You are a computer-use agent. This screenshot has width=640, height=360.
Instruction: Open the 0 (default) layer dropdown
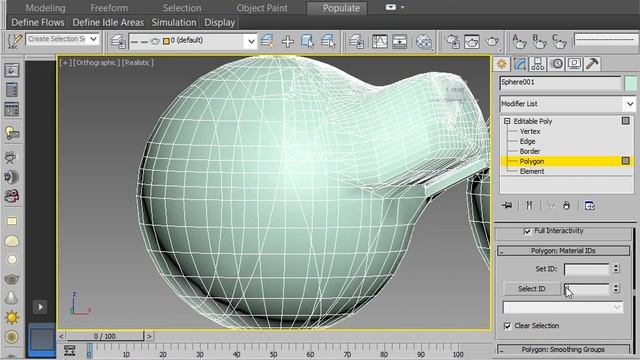click(x=251, y=41)
